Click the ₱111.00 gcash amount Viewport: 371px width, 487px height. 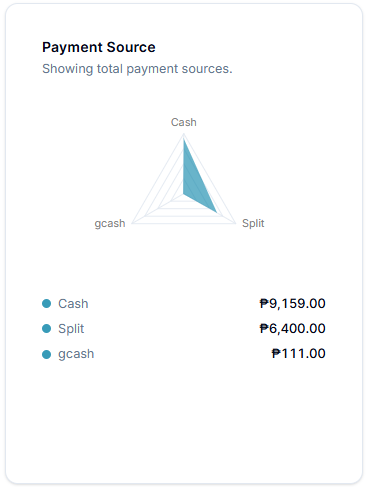[x=298, y=354]
